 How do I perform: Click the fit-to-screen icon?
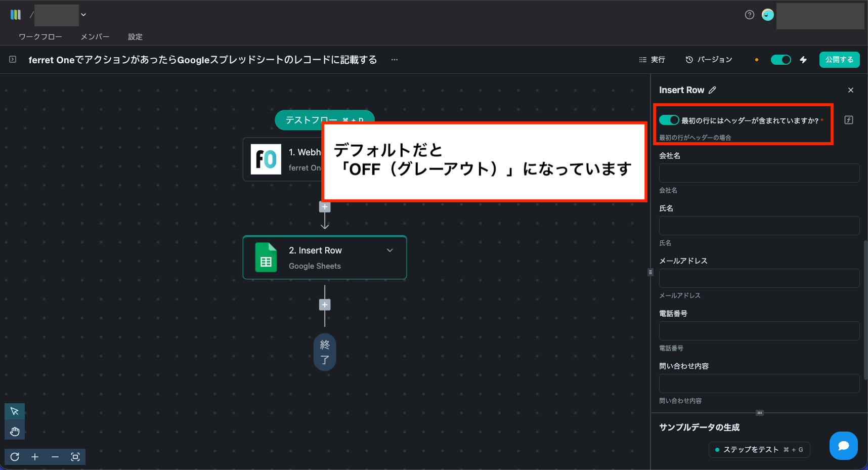tap(75, 457)
